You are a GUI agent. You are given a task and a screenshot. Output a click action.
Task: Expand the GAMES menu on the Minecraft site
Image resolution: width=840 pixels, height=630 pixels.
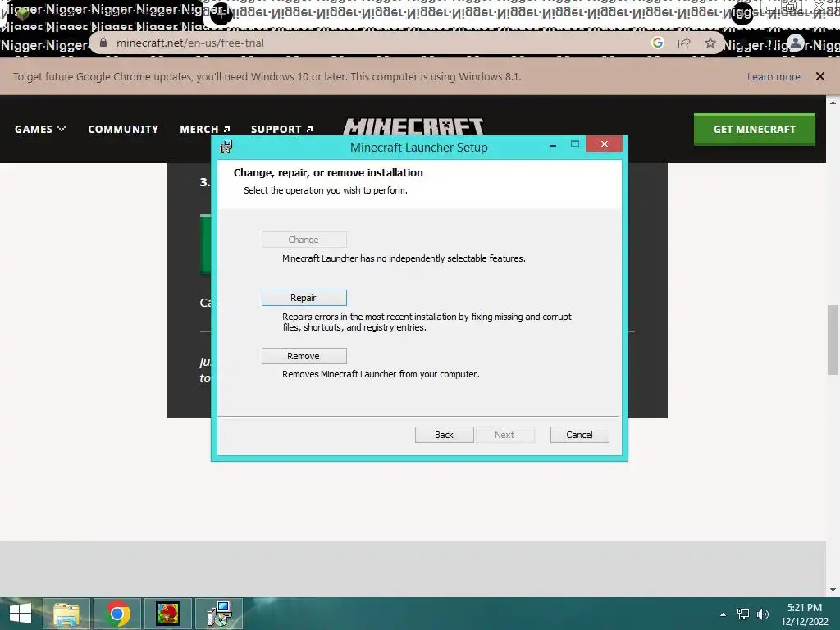40,129
